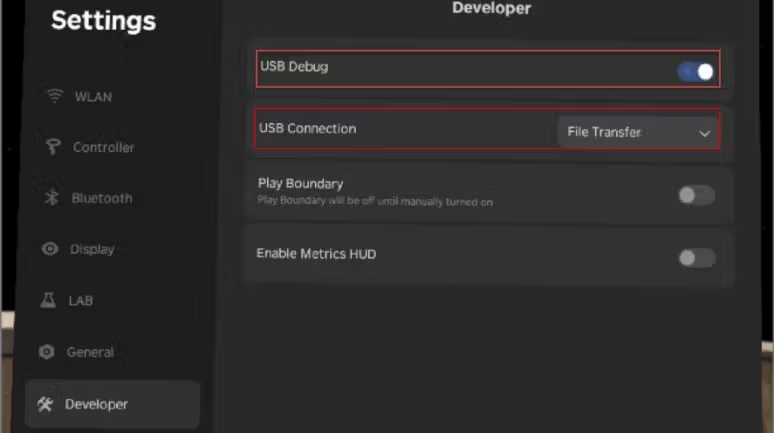
Task: Click the USB Debug row label
Action: point(294,67)
